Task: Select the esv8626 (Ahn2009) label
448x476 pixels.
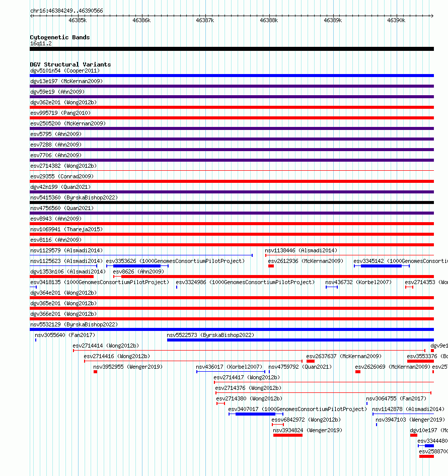Action: pos(138,271)
